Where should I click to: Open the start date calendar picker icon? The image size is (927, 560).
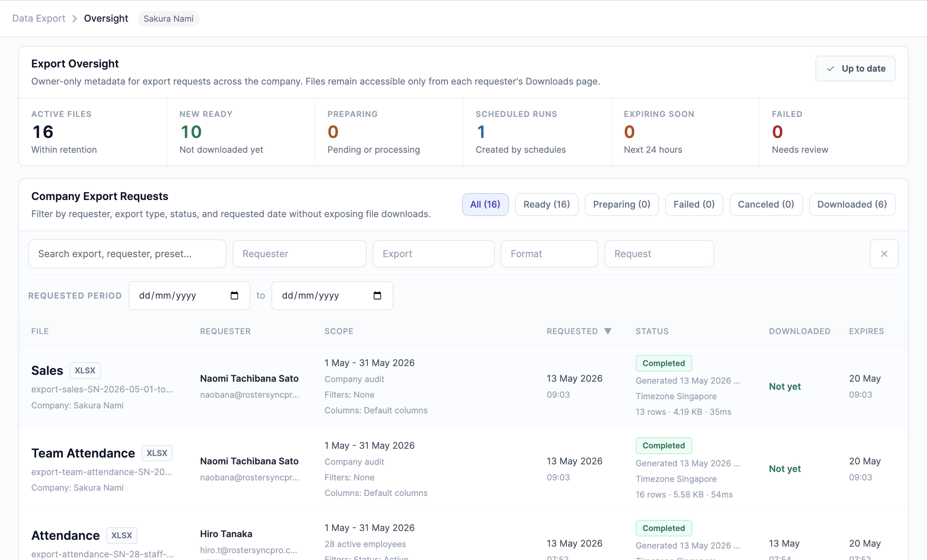pos(234,296)
